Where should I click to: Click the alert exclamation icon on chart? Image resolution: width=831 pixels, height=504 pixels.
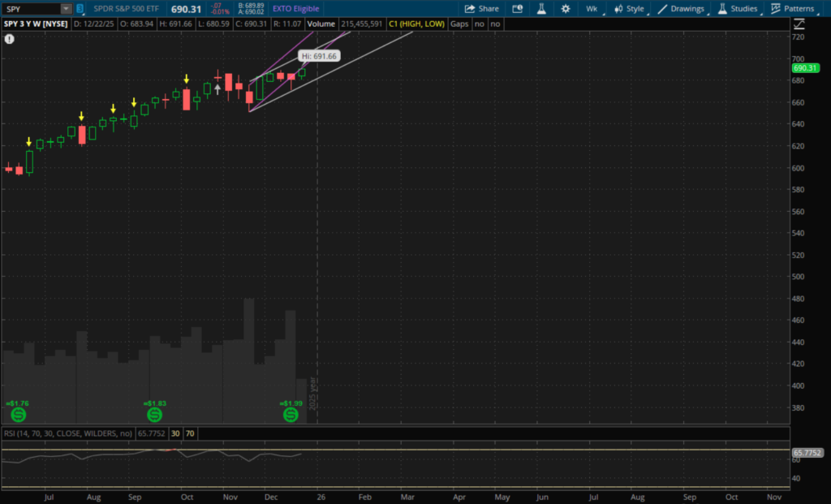click(9, 38)
